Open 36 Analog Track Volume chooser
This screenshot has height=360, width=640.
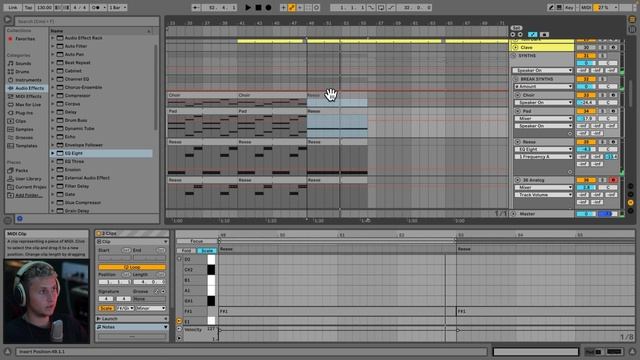pos(543,195)
